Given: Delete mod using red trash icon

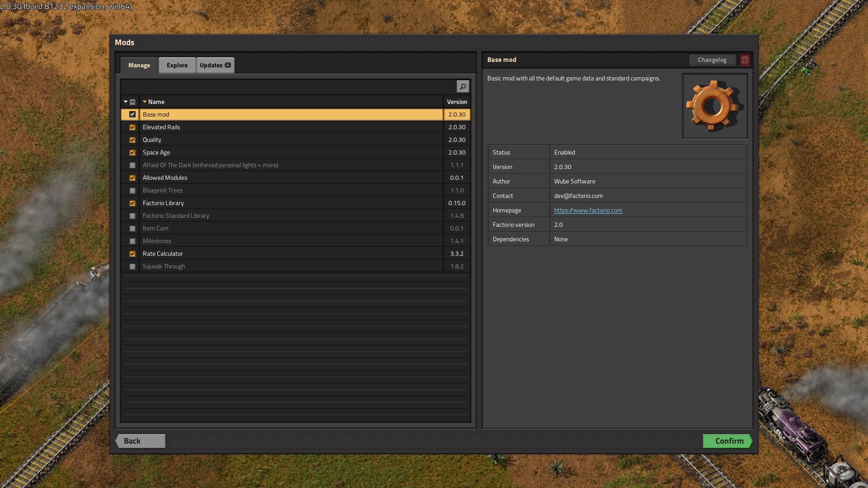Looking at the screenshot, I should [x=745, y=60].
